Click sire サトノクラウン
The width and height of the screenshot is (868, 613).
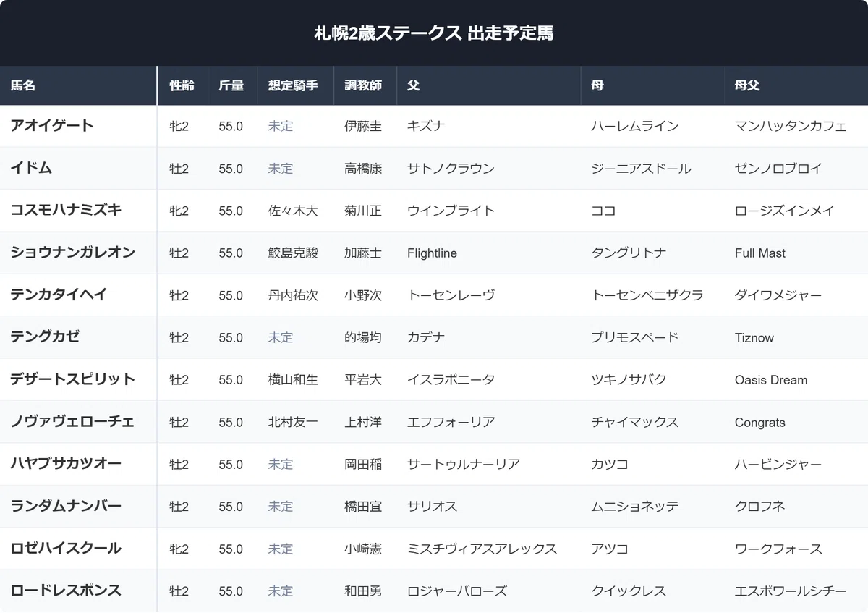[451, 169]
